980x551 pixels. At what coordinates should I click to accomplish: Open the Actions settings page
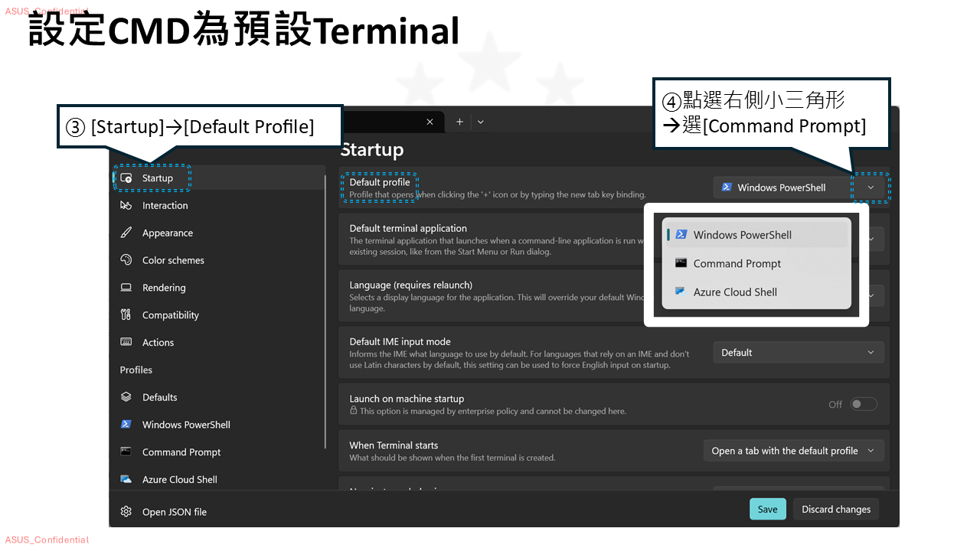point(219,342)
